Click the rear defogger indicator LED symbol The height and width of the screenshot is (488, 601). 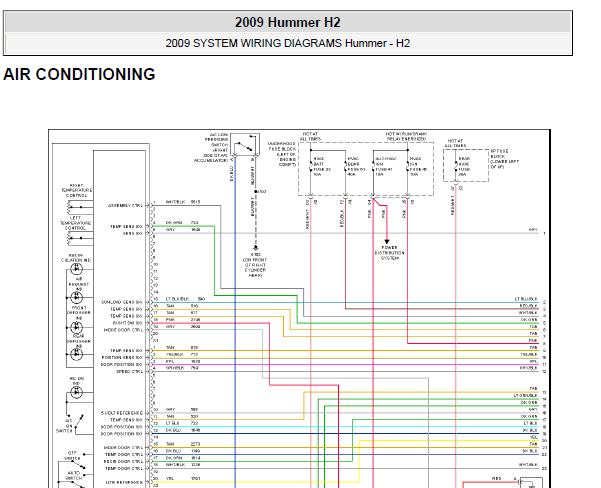[77, 354]
